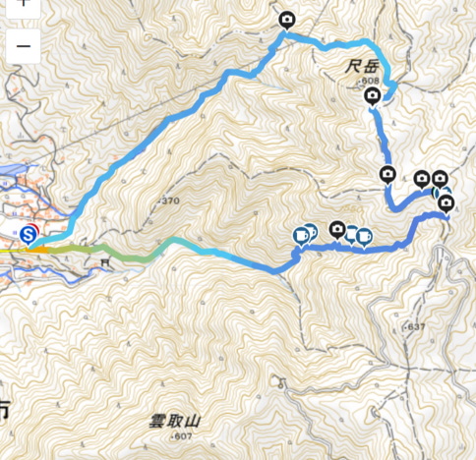Click the orange route segment near the start
Viewport: 476px width, 460px height.
coord(38,250)
